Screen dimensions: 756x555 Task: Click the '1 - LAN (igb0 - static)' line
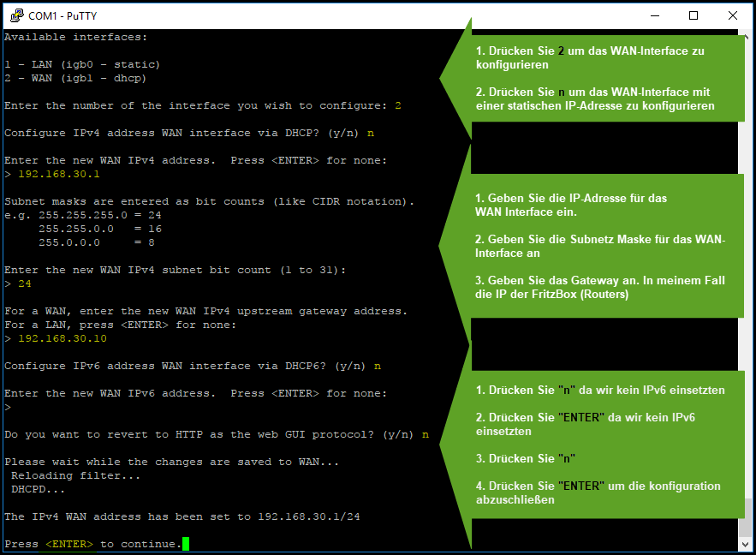tap(82, 64)
